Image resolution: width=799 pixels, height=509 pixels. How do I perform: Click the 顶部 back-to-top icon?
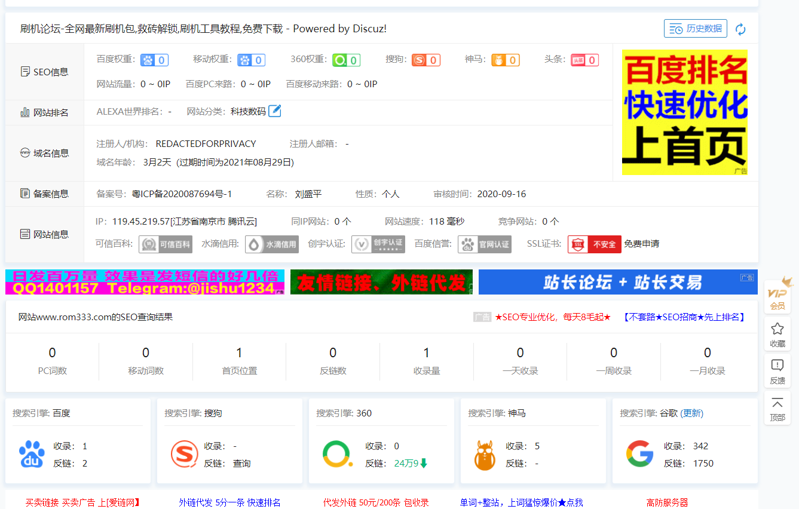pyautogui.click(x=778, y=409)
